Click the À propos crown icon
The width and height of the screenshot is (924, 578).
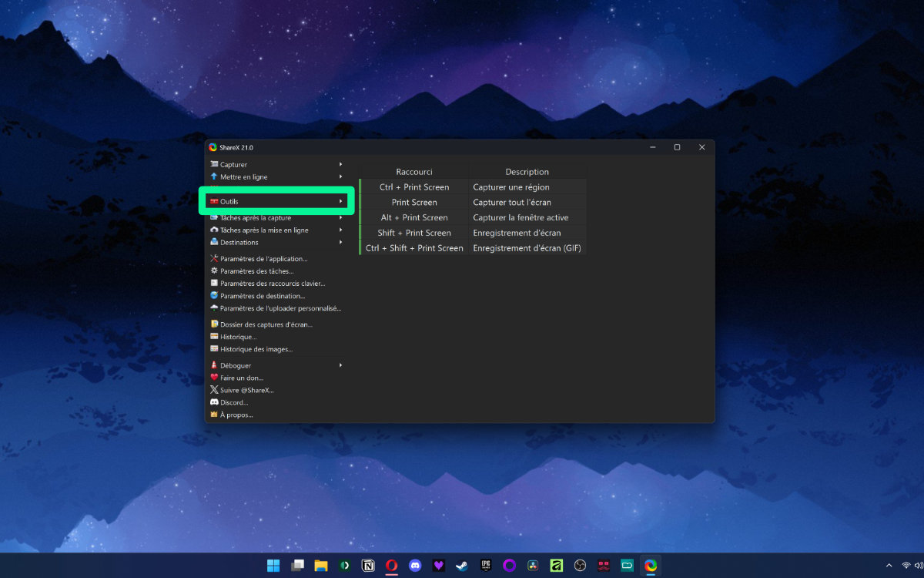pyautogui.click(x=214, y=415)
